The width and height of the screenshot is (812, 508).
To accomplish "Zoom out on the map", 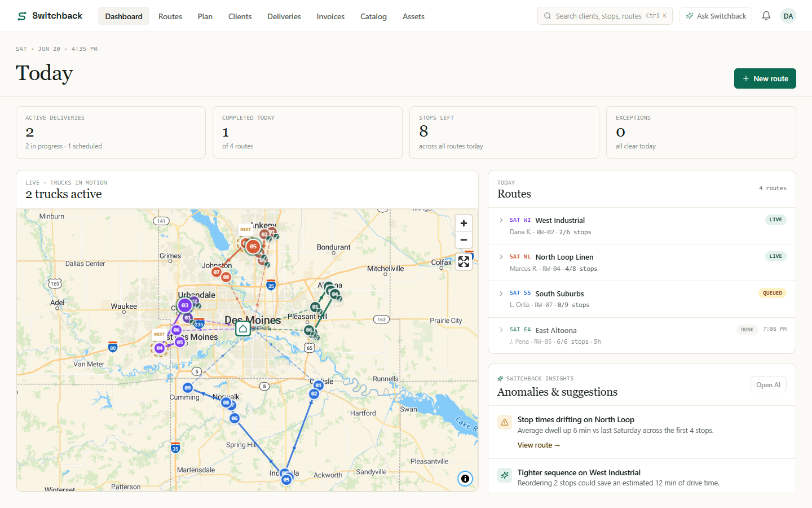I will tap(464, 240).
